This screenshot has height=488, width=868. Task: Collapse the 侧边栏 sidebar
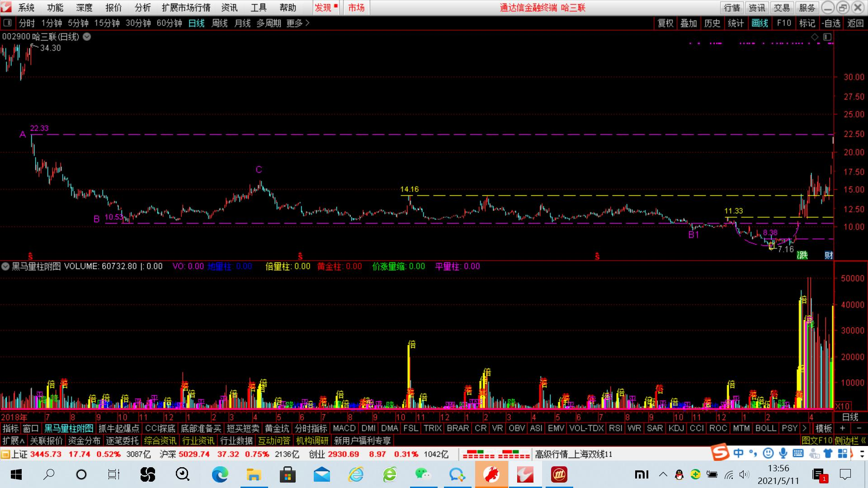coord(850,440)
